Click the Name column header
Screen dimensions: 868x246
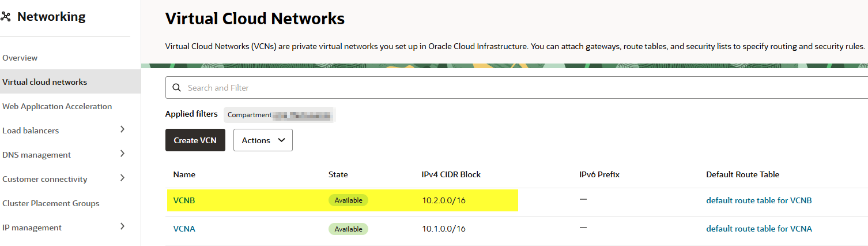184,174
